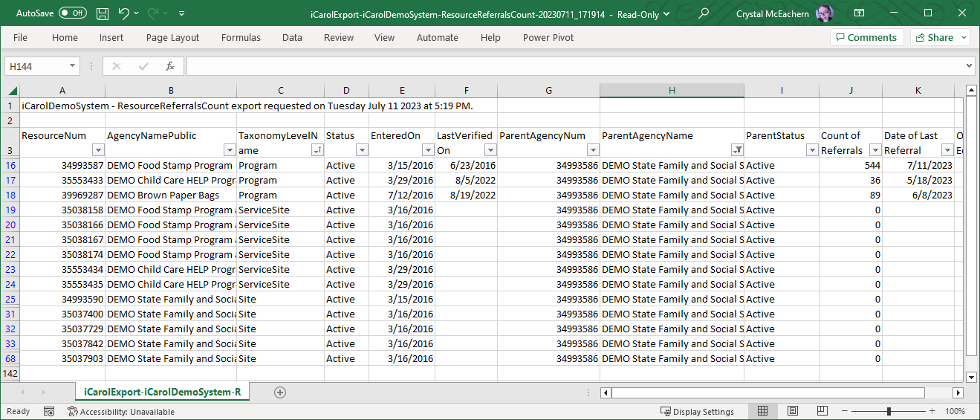Click inside the formula bar input

[x=572, y=66]
